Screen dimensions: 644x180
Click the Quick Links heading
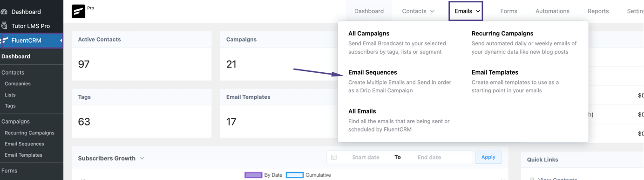pyautogui.click(x=542, y=159)
